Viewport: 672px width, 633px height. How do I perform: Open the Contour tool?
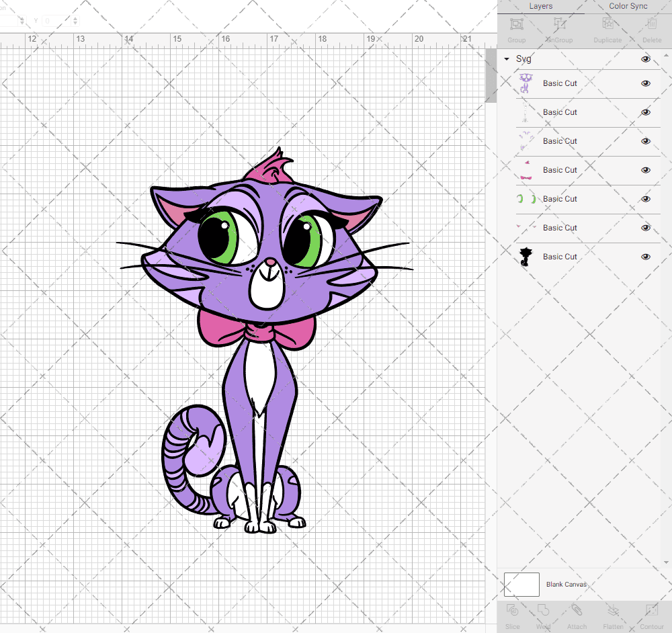pyautogui.click(x=652, y=610)
